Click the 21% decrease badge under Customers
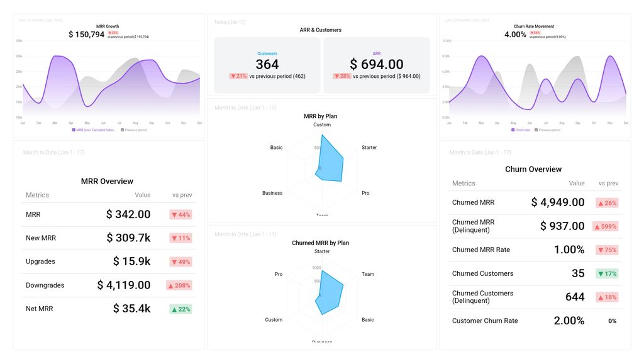This screenshot has width=644, height=362. [x=238, y=76]
